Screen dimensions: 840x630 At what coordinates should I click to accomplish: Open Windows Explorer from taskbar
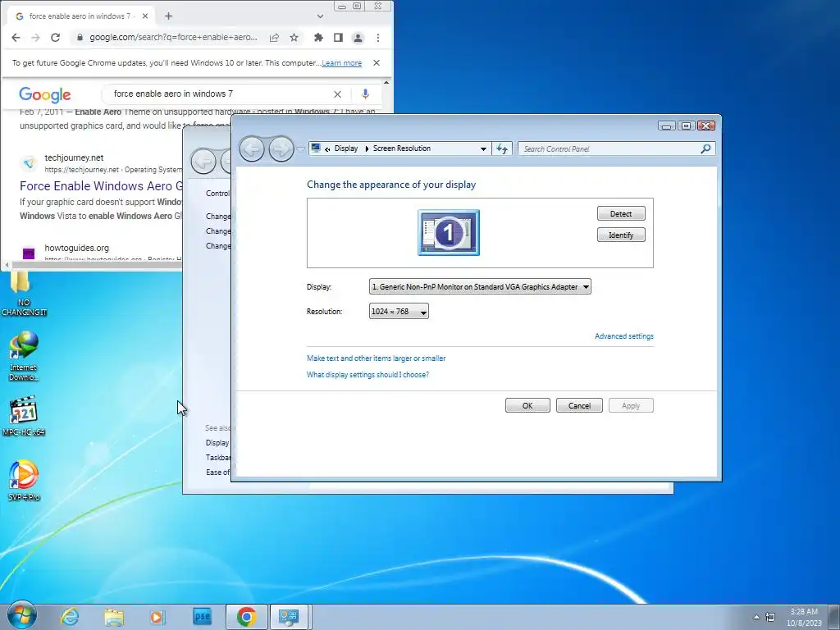pyautogui.click(x=113, y=617)
